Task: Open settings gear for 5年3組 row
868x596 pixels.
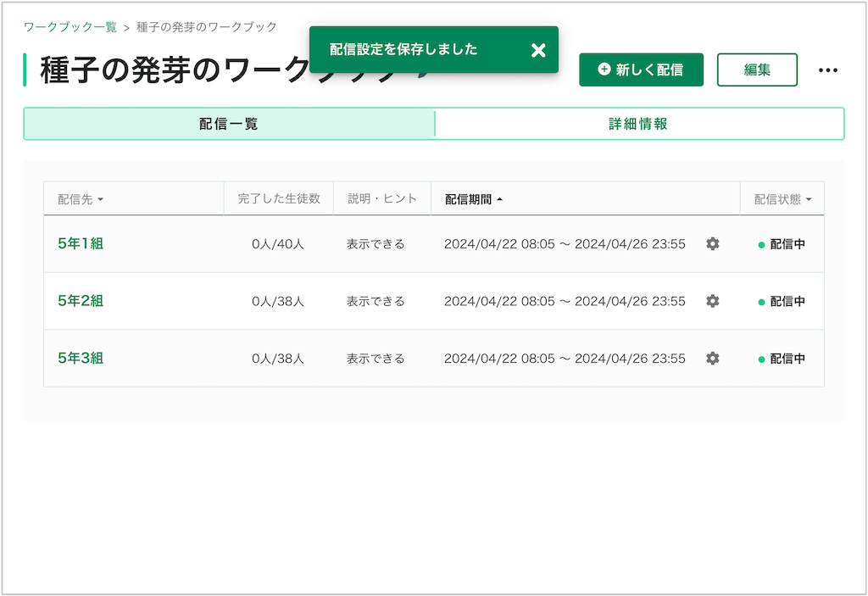Action: point(712,359)
